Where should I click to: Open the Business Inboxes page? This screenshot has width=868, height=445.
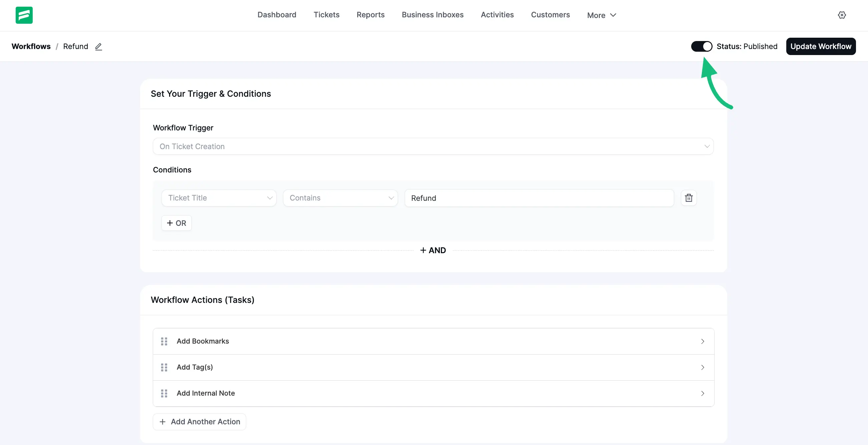click(x=432, y=15)
